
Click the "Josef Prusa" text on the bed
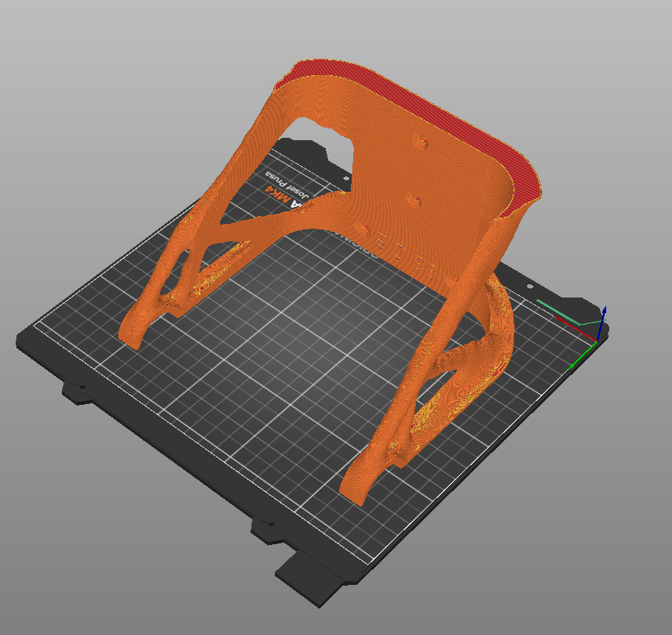287,184
